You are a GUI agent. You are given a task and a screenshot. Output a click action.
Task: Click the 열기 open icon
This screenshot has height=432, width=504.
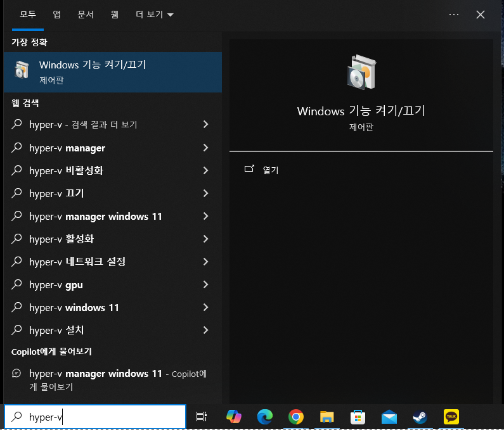(x=249, y=168)
